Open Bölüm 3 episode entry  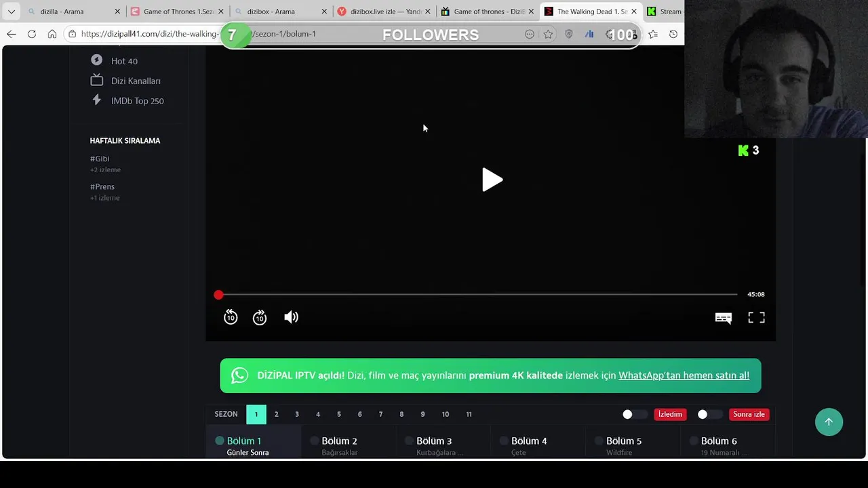(444, 442)
